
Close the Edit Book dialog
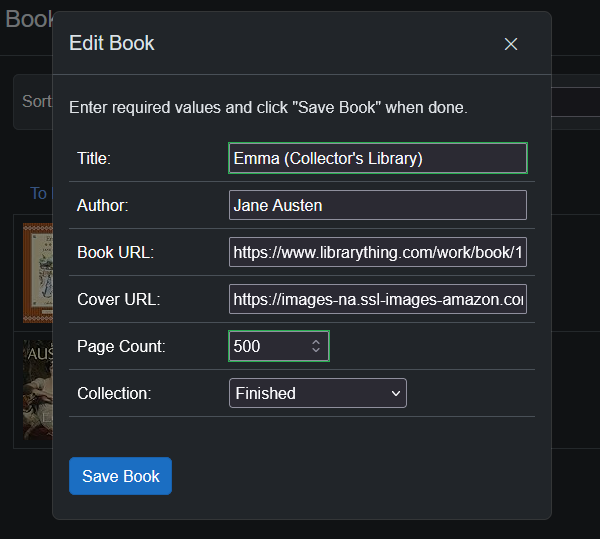point(511,44)
